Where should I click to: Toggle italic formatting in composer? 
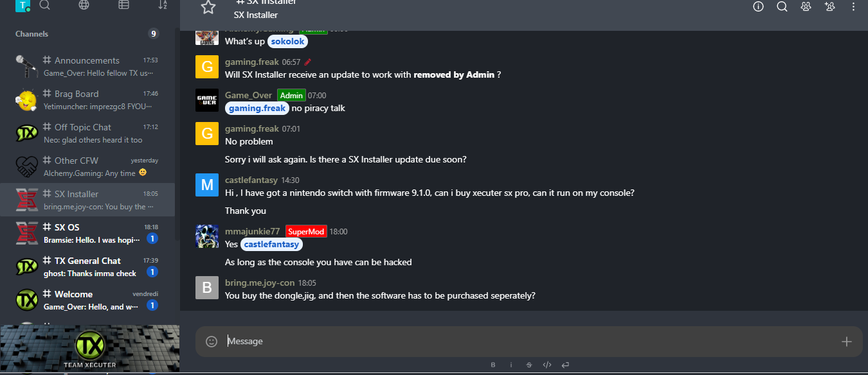(x=511, y=365)
